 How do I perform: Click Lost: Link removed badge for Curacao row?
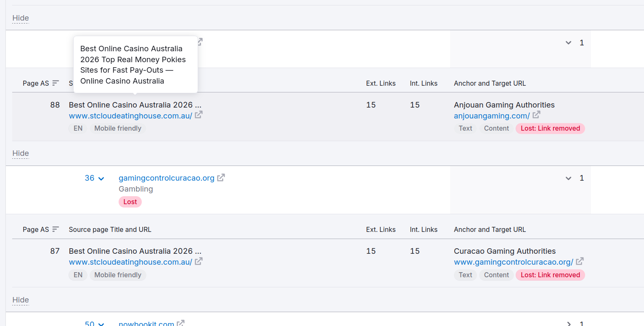tap(550, 275)
